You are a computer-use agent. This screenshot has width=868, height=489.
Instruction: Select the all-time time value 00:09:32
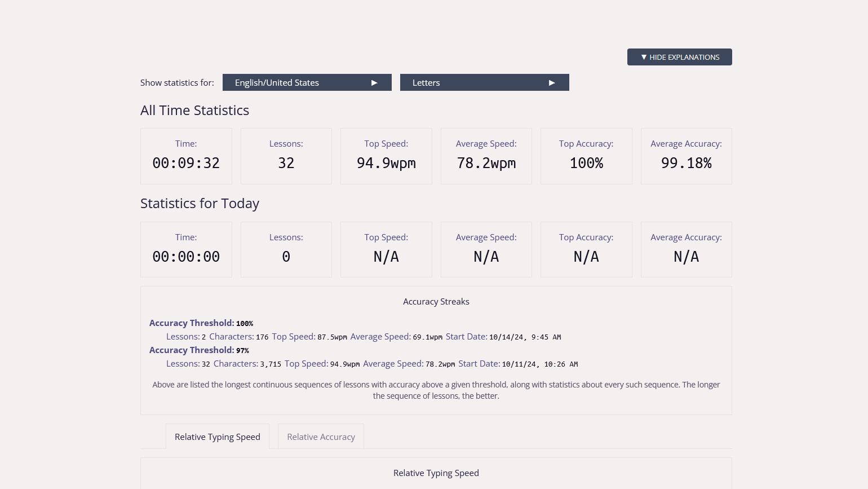186,163
